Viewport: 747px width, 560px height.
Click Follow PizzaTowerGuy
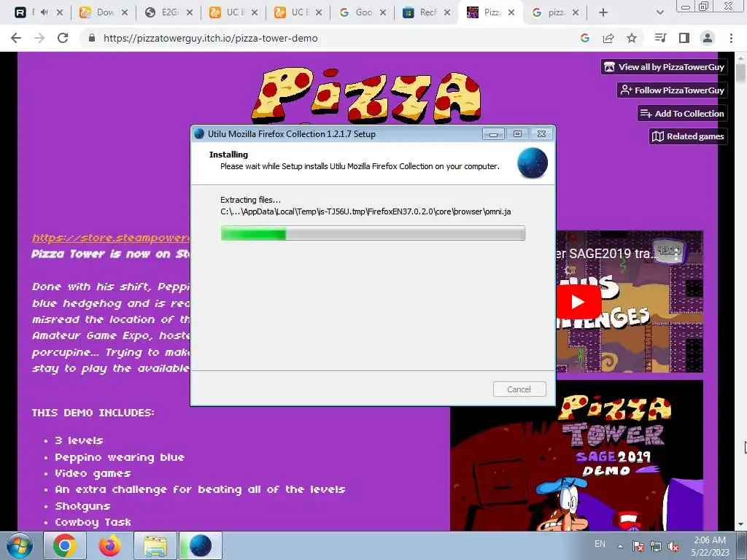click(x=672, y=90)
